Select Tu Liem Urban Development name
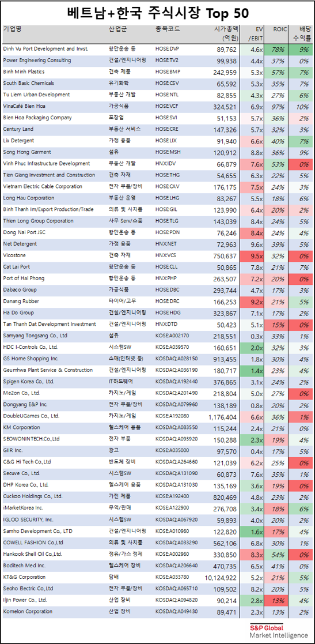This screenshot has width=315, height=644. click(36, 95)
